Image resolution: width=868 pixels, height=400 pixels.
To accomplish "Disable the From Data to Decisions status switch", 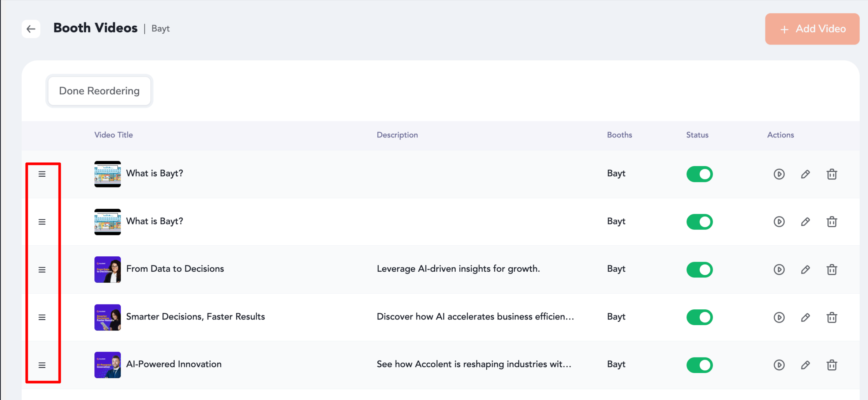I will 699,269.
